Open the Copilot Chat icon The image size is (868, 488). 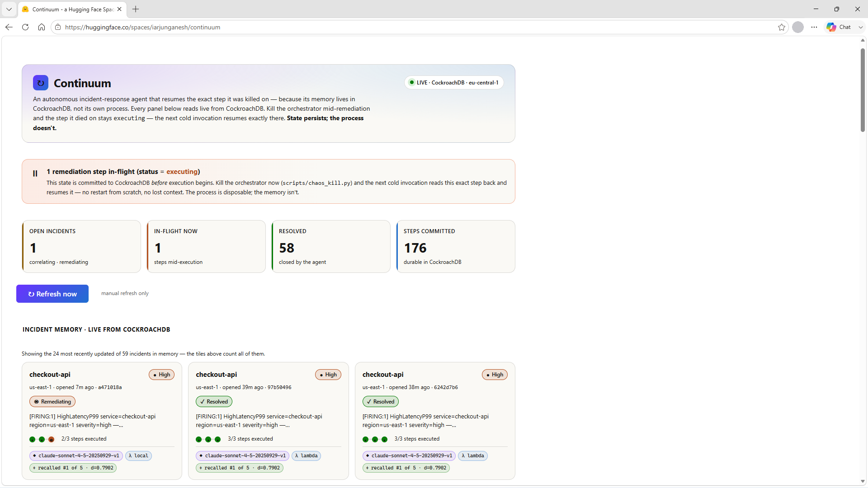pyautogui.click(x=831, y=27)
